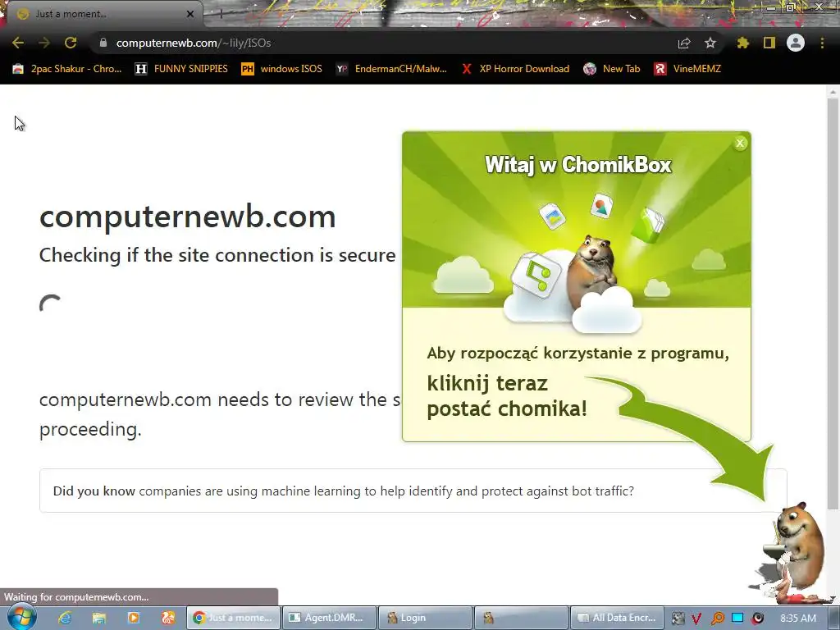Viewport: 840px width, 630px height.
Task: Open the 'VineMEMZ' bookmark
Action: click(x=688, y=69)
